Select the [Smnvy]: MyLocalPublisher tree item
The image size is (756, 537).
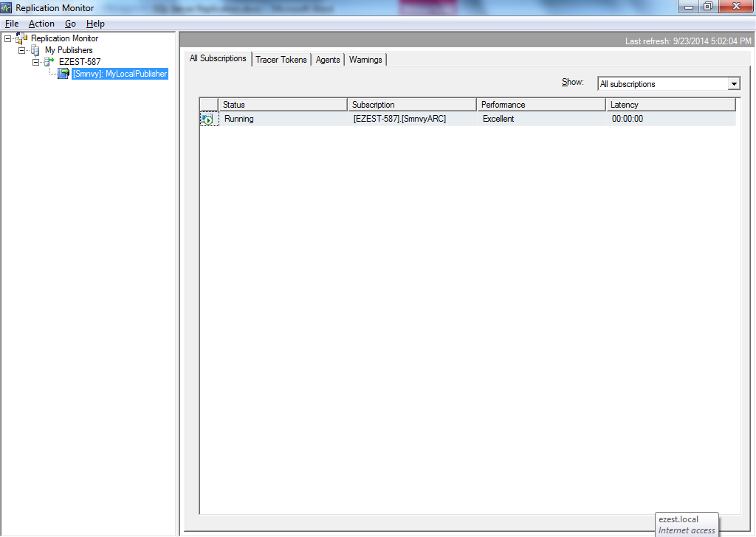[120, 73]
